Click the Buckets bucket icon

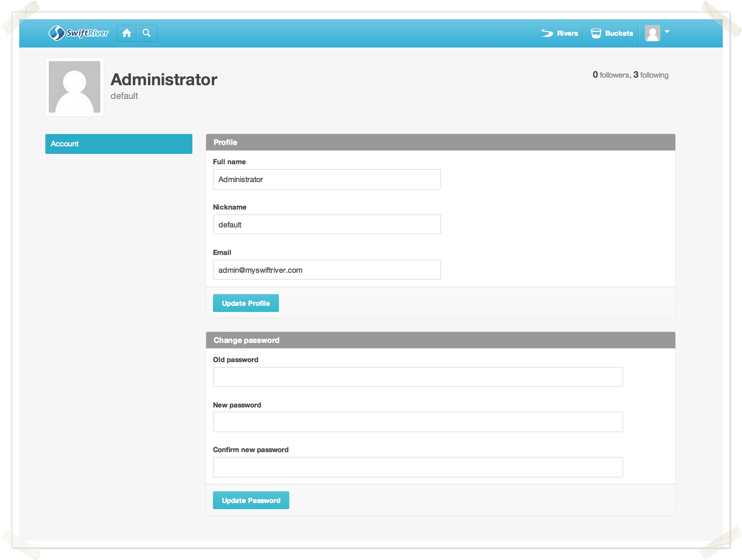(596, 33)
